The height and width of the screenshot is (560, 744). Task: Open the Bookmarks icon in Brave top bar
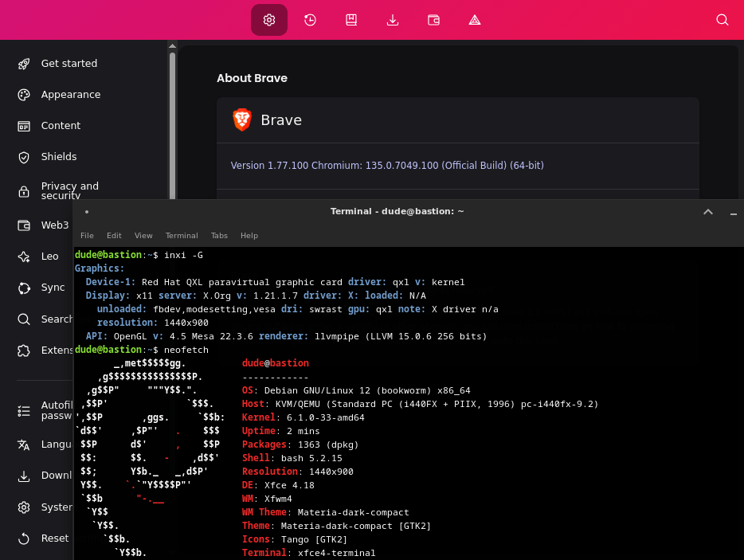pos(351,20)
